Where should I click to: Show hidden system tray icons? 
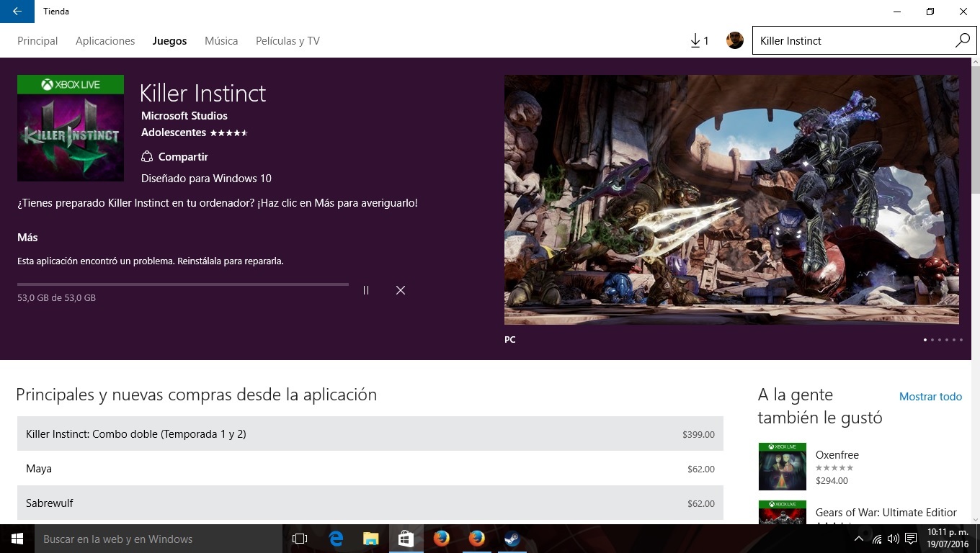tap(859, 539)
